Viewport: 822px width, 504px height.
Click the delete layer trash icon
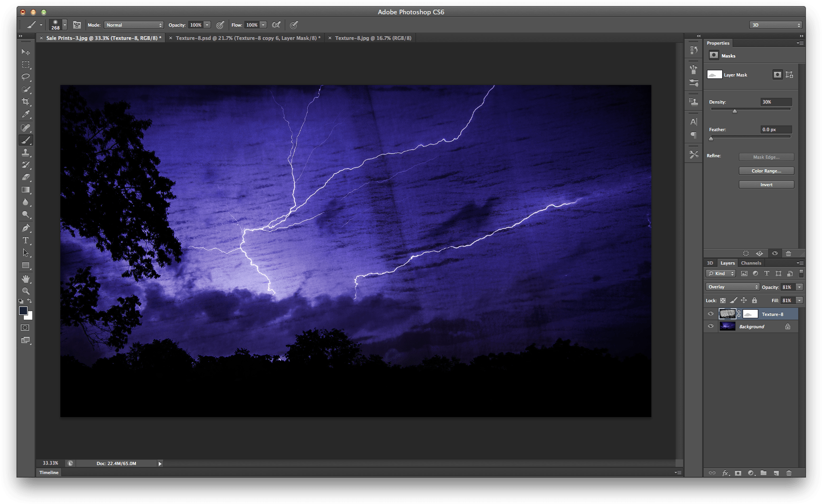pos(789,473)
